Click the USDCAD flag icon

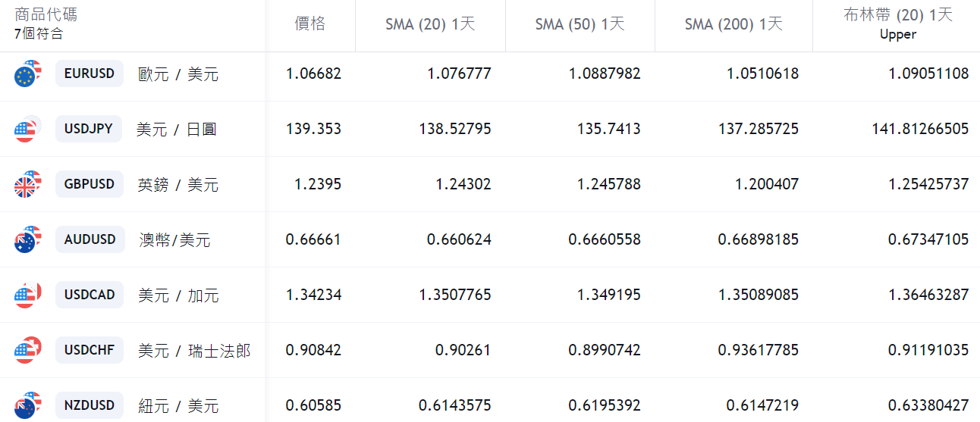[27, 295]
